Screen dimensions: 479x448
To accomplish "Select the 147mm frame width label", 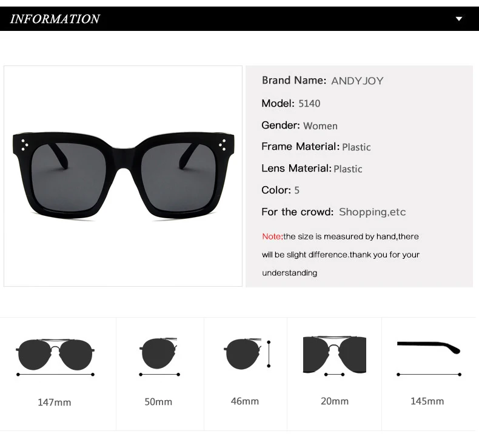I will click(55, 402).
